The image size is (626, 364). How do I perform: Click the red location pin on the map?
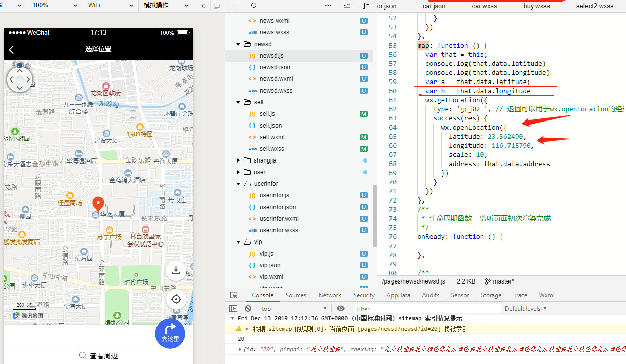point(98,205)
